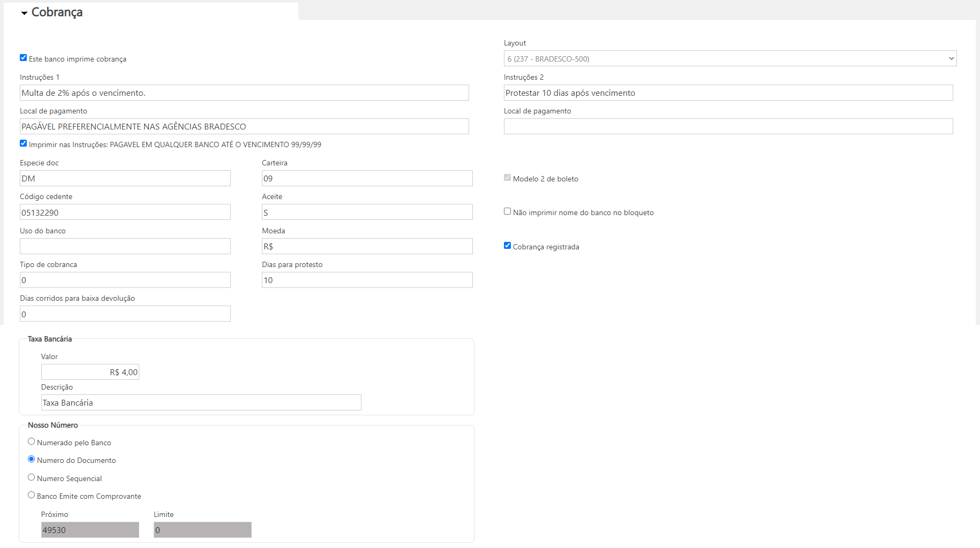This screenshot has height=548, width=980.
Task: Click the Tipo de cobranca field
Action: [x=125, y=280]
